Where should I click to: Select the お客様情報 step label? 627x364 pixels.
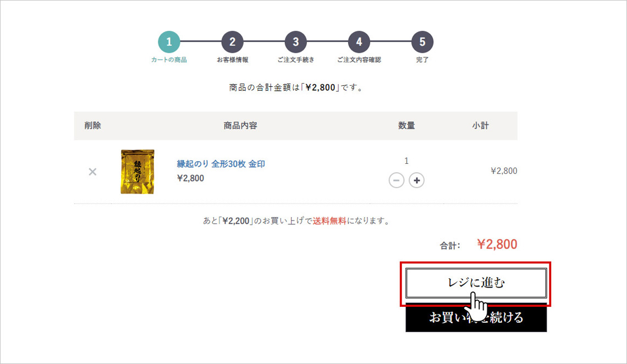point(232,59)
